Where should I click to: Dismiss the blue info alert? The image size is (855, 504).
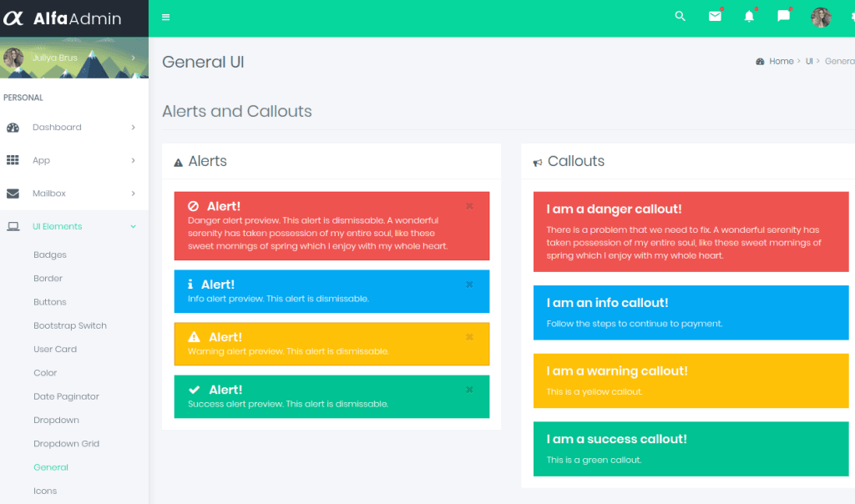coord(469,285)
